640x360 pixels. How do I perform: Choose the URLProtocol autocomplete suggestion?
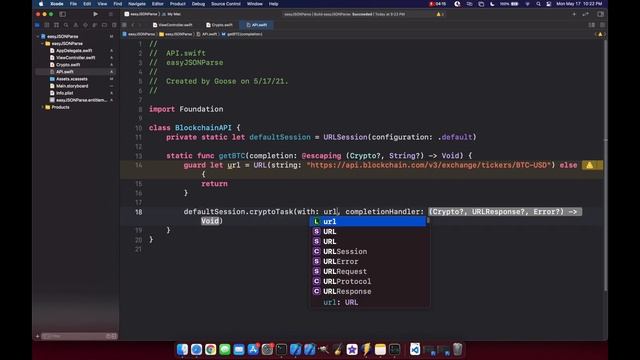(368, 281)
